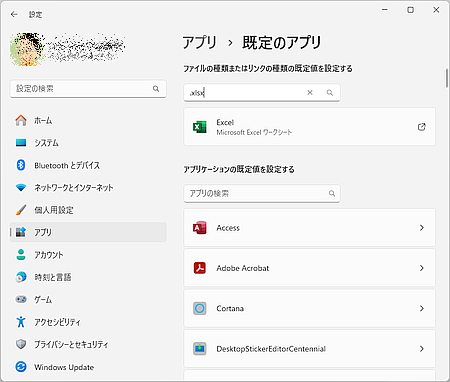Screen dimensions: 450x382
Task: Maximize the settings window
Action: 411,10
